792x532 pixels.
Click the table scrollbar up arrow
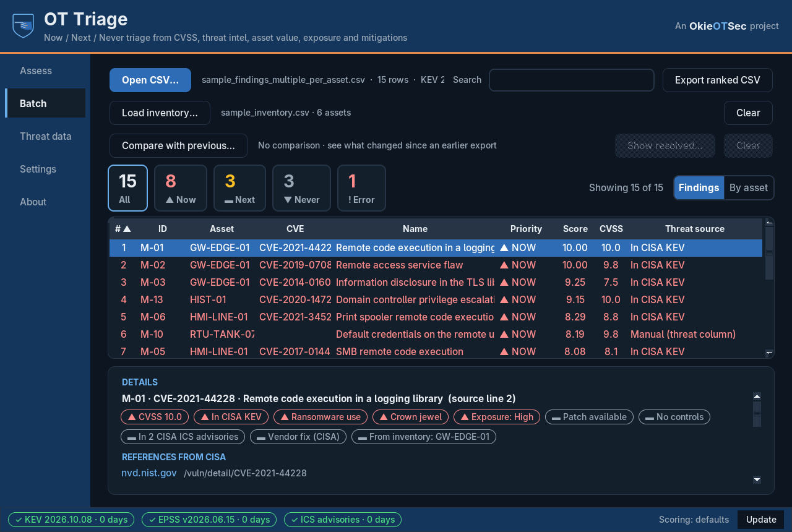pyautogui.click(x=769, y=221)
